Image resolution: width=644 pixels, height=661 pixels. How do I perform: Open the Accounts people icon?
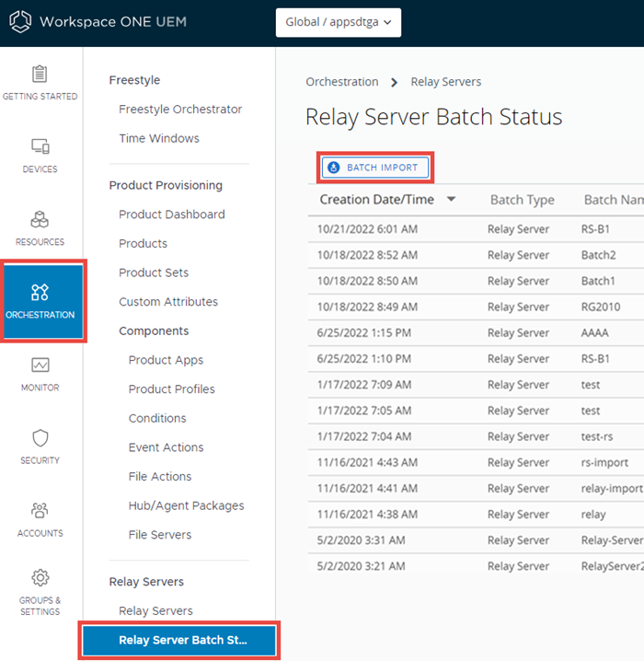coord(40,510)
